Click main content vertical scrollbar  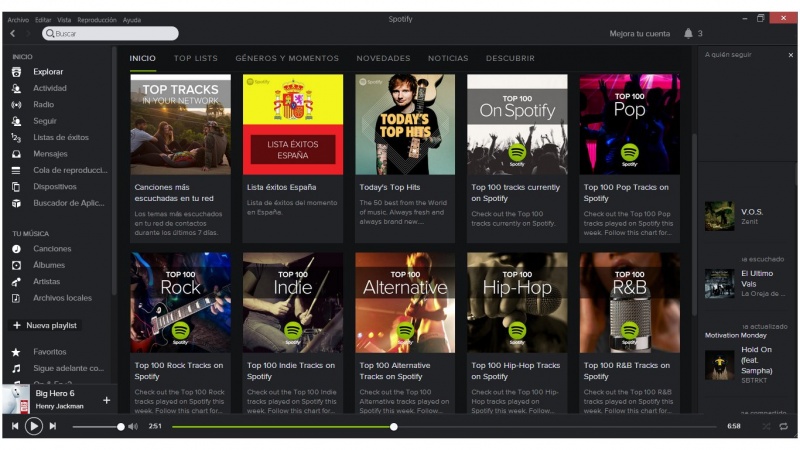[694, 224]
